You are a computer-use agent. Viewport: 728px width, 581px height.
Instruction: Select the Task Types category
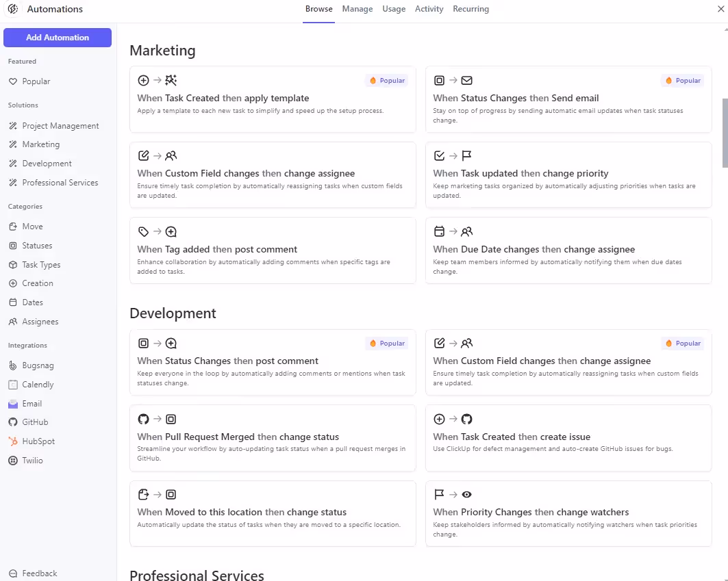point(41,265)
